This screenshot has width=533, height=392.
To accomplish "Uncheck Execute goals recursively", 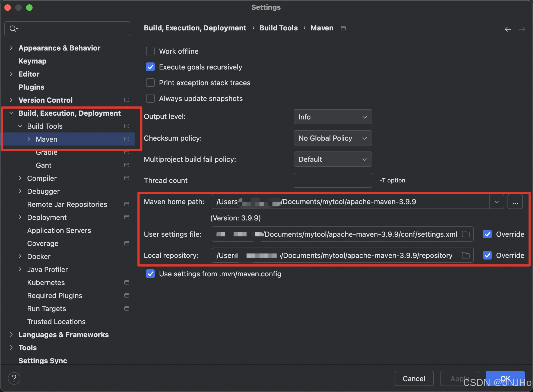I will click(x=150, y=67).
